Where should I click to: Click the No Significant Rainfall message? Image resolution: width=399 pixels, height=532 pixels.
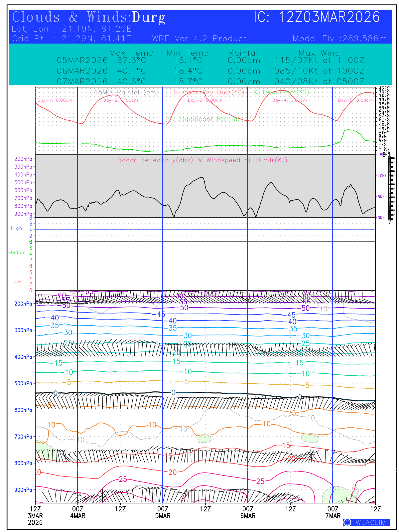click(x=203, y=119)
